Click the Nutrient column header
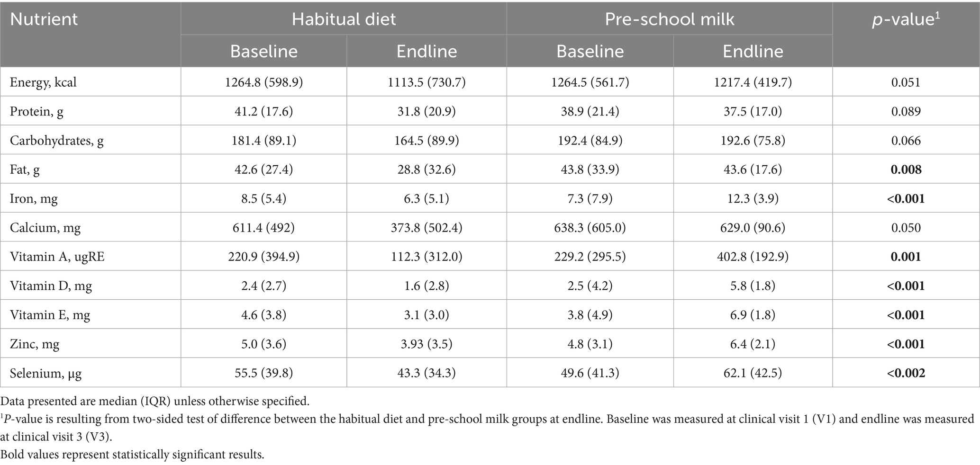 (x=44, y=19)
